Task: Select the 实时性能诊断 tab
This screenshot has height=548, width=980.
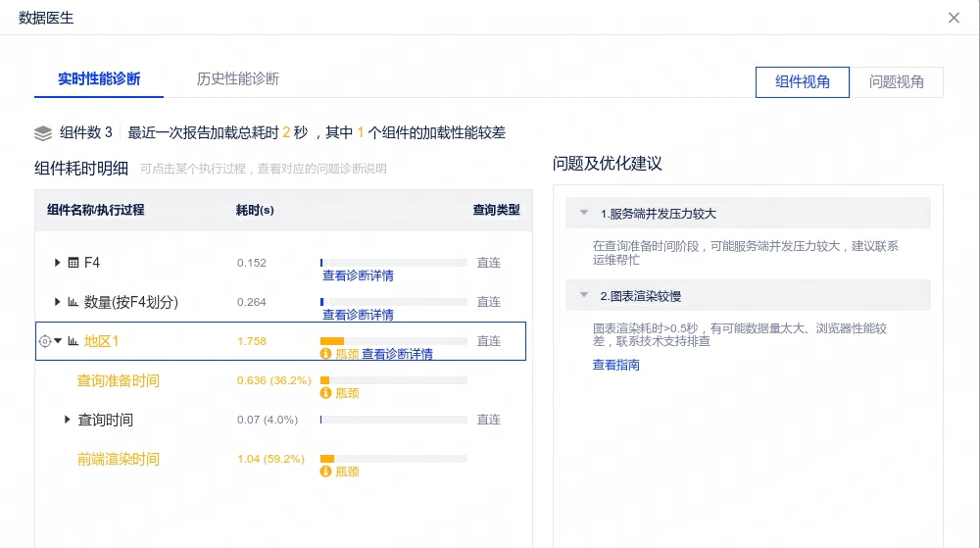Action: [99, 78]
